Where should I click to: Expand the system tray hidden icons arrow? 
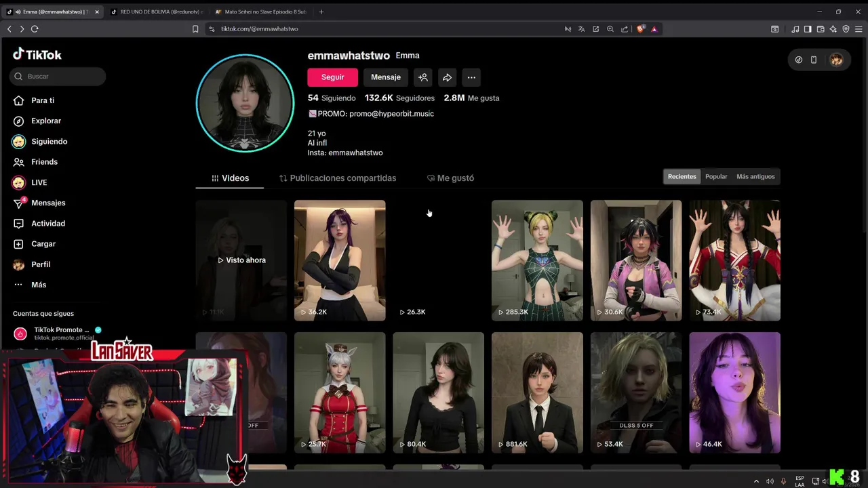pos(756,481)
